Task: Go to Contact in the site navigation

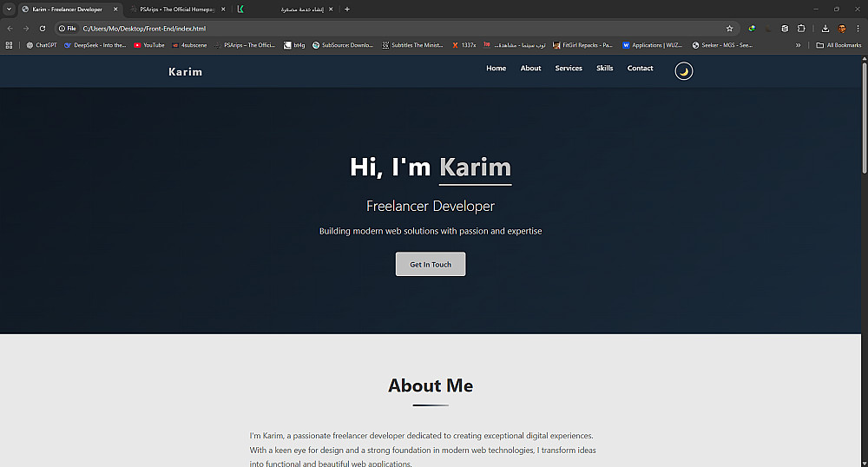Action: click(640, 68)
